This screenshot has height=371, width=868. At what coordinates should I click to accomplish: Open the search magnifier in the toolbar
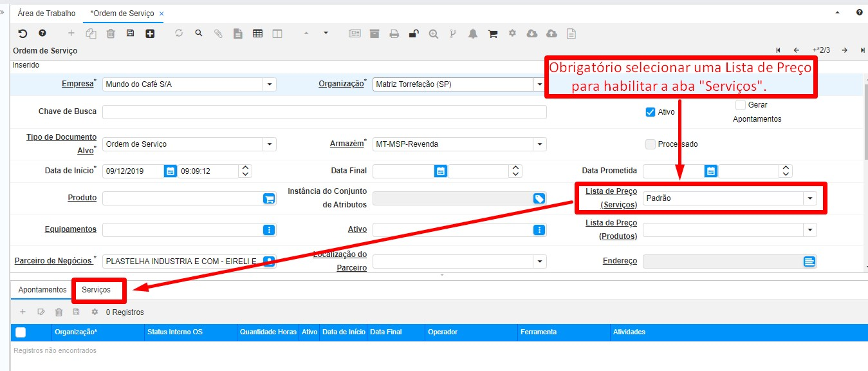[199, 33]
